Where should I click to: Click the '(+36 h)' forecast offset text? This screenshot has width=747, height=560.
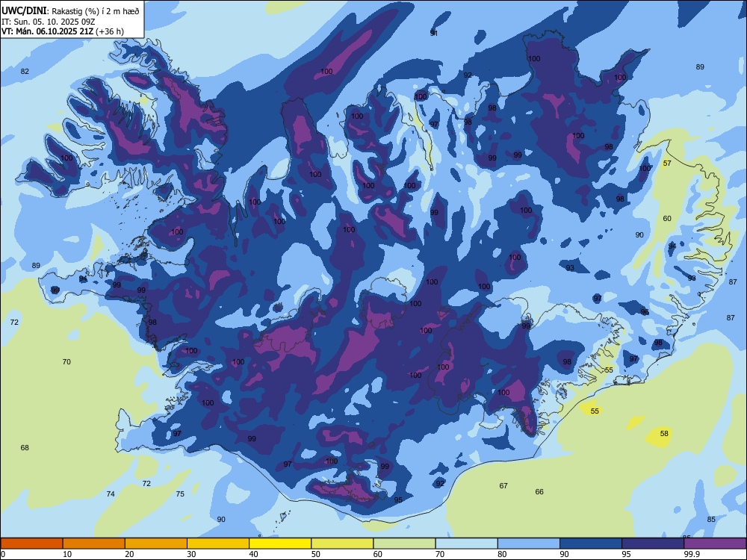pos(110,31)
